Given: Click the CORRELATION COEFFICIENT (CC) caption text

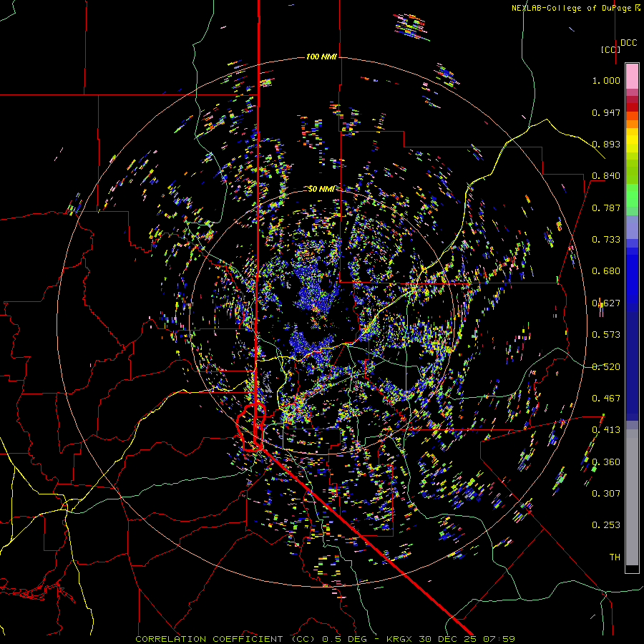Looking at the screenshot, I should tap(225, 639).
